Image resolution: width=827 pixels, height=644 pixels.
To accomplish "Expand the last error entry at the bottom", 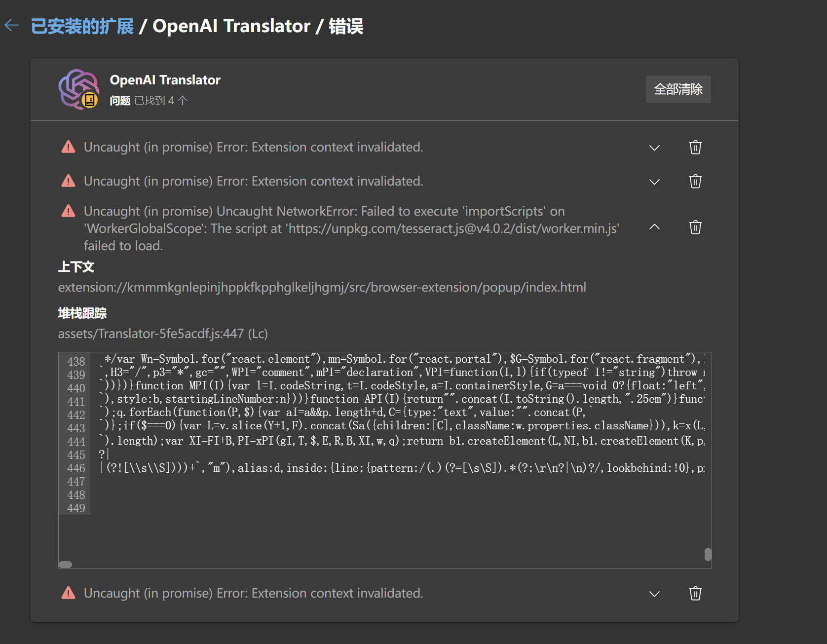I will click(x=654, y=594).
